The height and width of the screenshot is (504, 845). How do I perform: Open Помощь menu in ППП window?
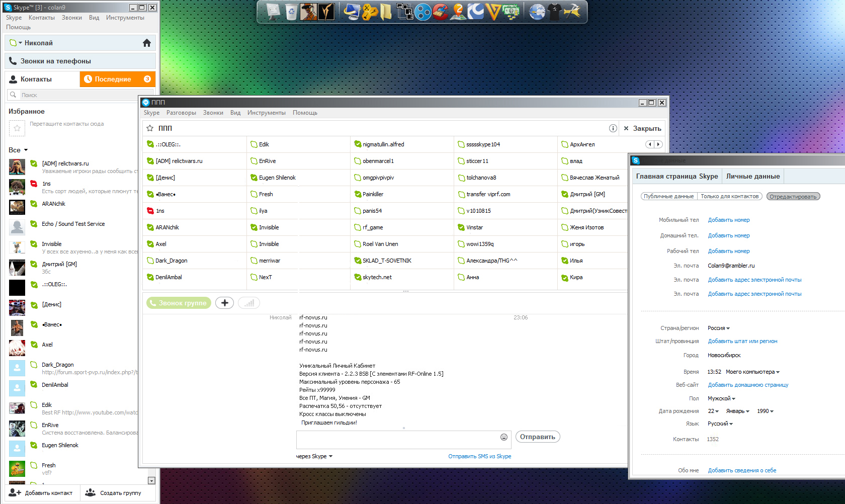pyautogui.click(x=305, y=113)
